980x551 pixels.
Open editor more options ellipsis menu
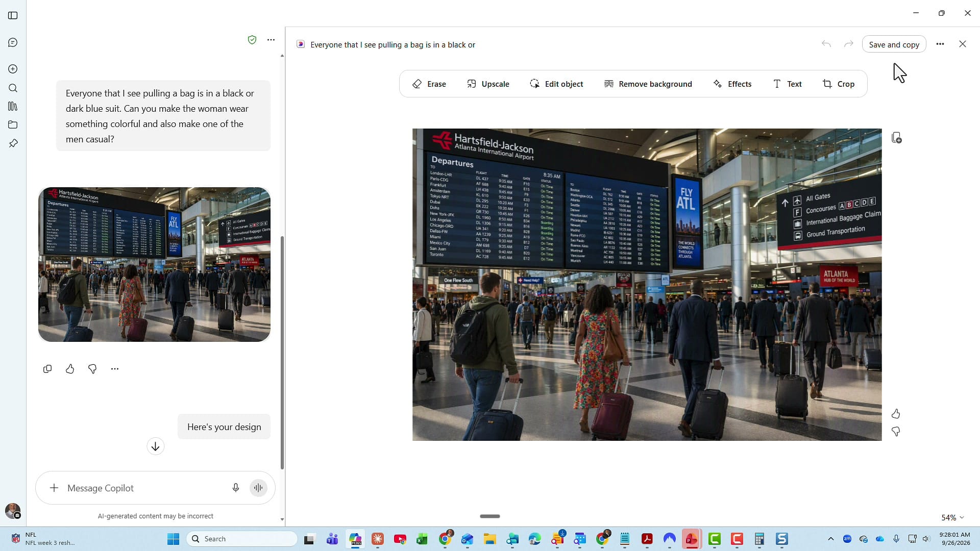coord(940,44)
